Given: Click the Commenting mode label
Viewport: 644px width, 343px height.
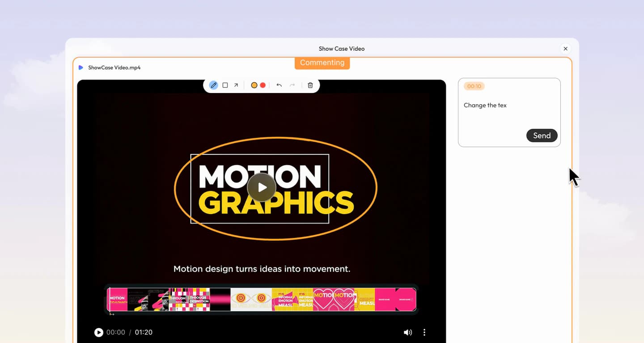Looking at the screenshot, I should point(322,63).
